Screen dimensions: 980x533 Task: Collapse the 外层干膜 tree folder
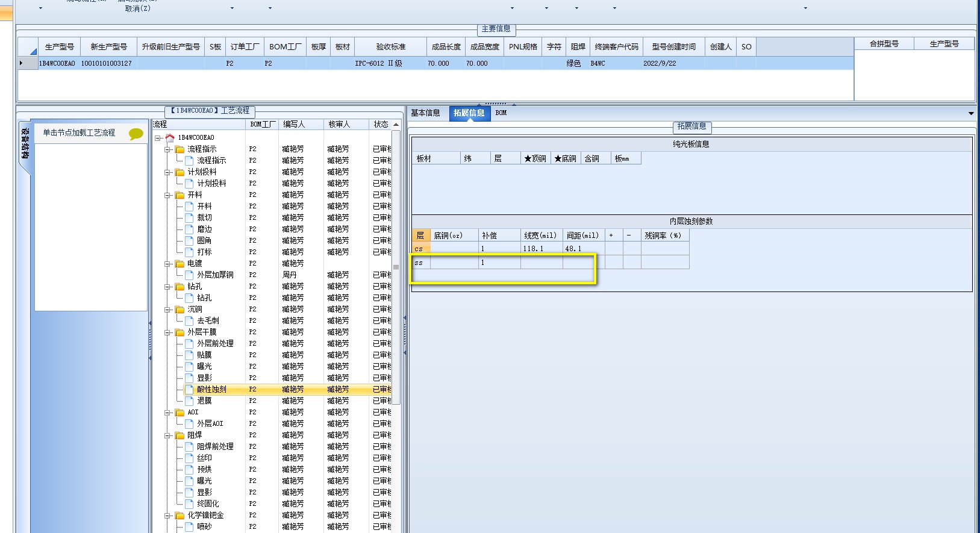click(x=167, y=332)
